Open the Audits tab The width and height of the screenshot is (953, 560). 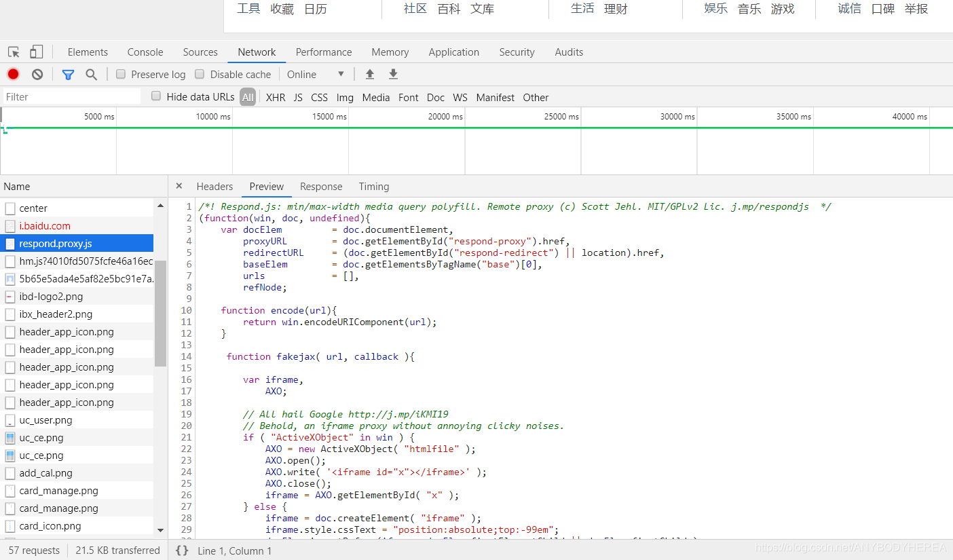[x=569, y=52]
